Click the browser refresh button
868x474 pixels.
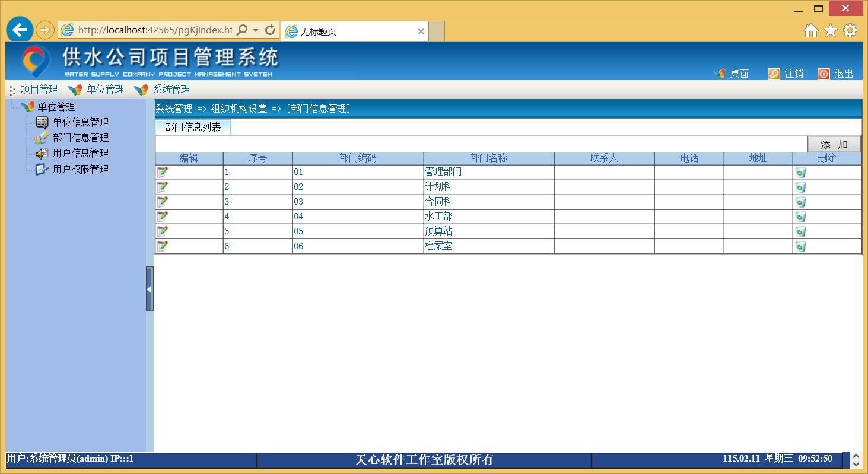(270, 30)
